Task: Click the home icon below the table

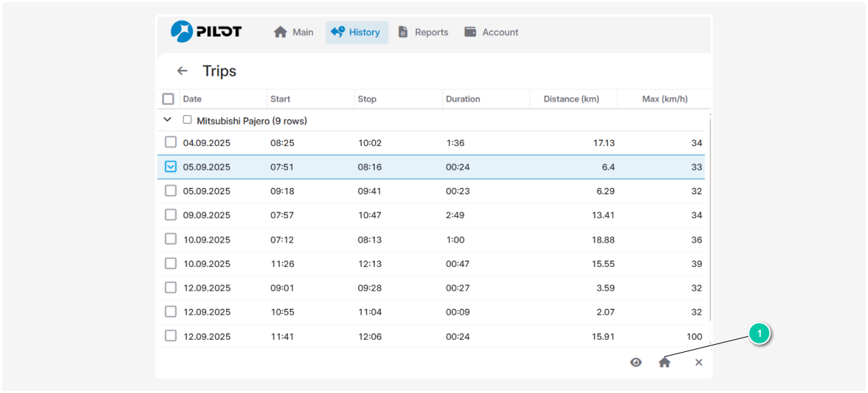Action: tap(664, 363)
